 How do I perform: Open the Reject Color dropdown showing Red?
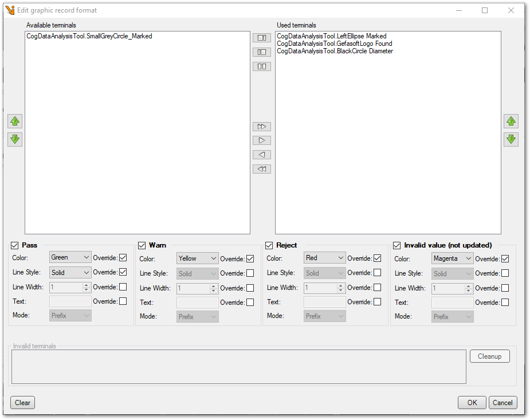click(x=324, y=258)
